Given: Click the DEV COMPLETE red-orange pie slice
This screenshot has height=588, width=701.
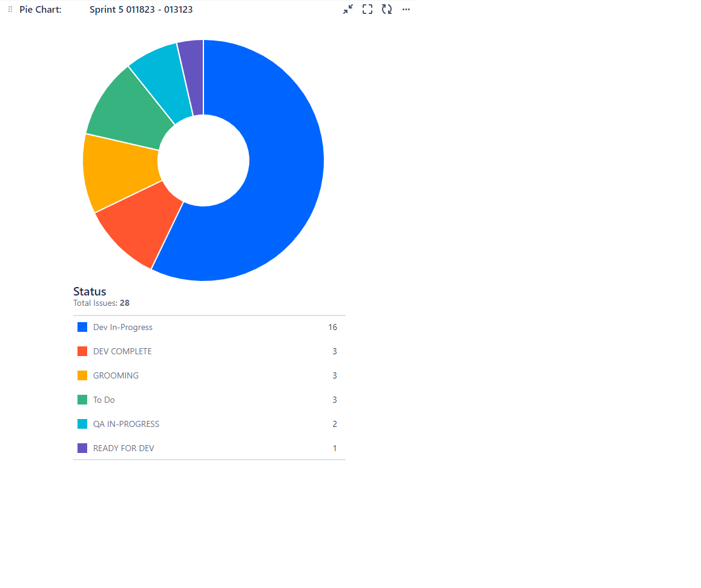Looking at the screenshot, I should click(143, 226).
